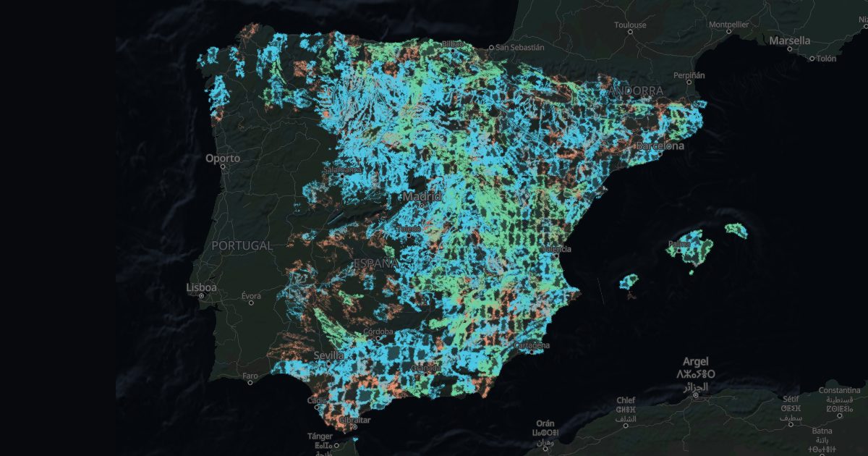Click the Évora city label
The height and width of the screenshot is (456, 868).
tap(251, 295)
